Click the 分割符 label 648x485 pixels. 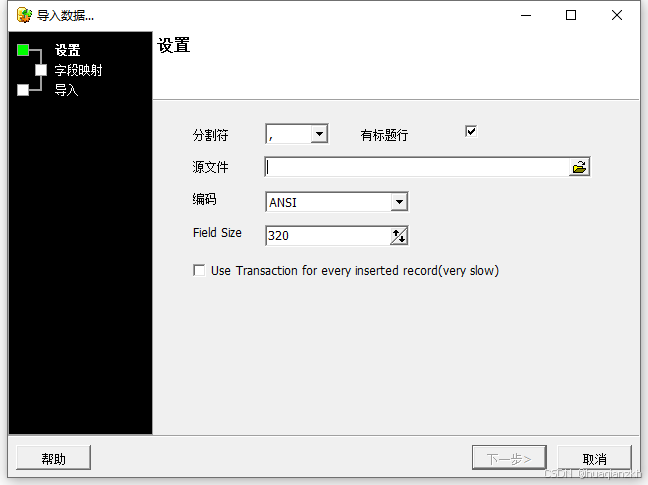coord(210,135)
